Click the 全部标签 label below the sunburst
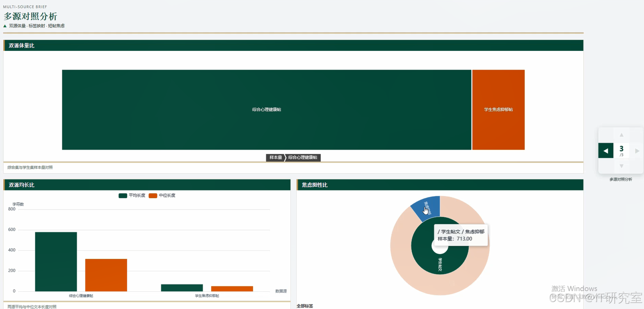This screenshot has width=644, height=309. (305, 306)
